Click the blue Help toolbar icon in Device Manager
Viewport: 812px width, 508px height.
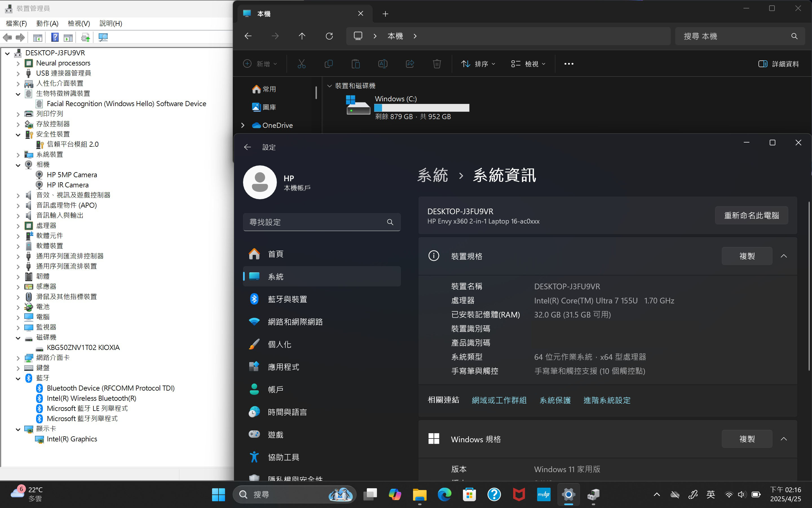[55, 37]
